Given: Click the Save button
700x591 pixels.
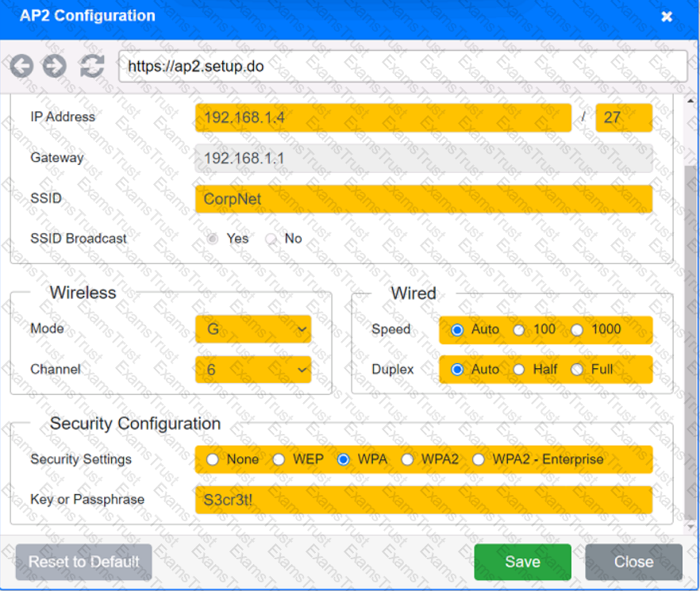Looking at the screenshot, I should pos(522,562).
